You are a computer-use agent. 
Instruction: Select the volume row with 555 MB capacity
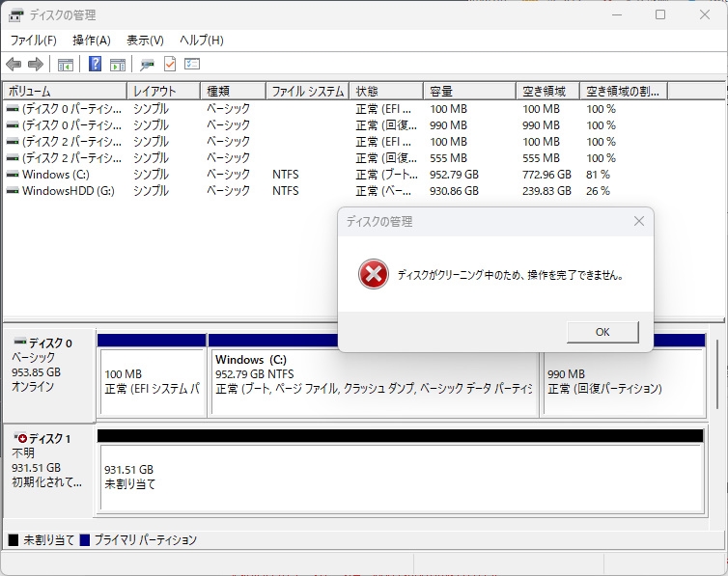click(334, 158)
